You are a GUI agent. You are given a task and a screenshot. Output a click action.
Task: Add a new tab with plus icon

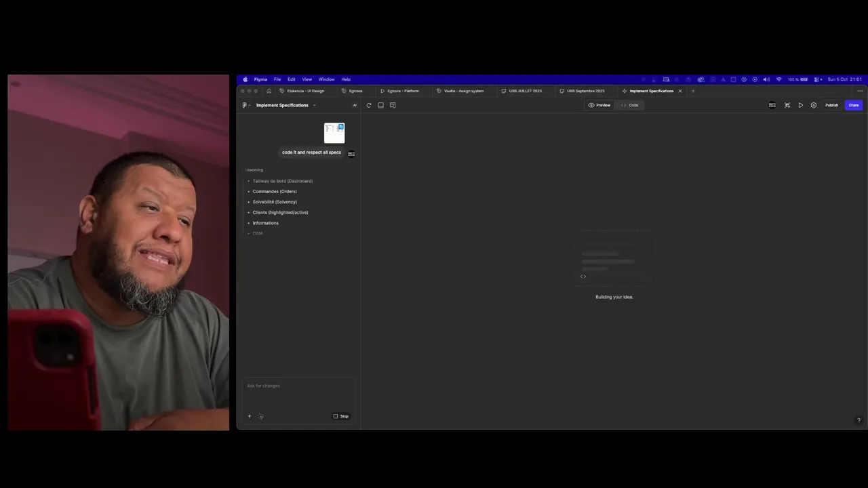[693, 91]
